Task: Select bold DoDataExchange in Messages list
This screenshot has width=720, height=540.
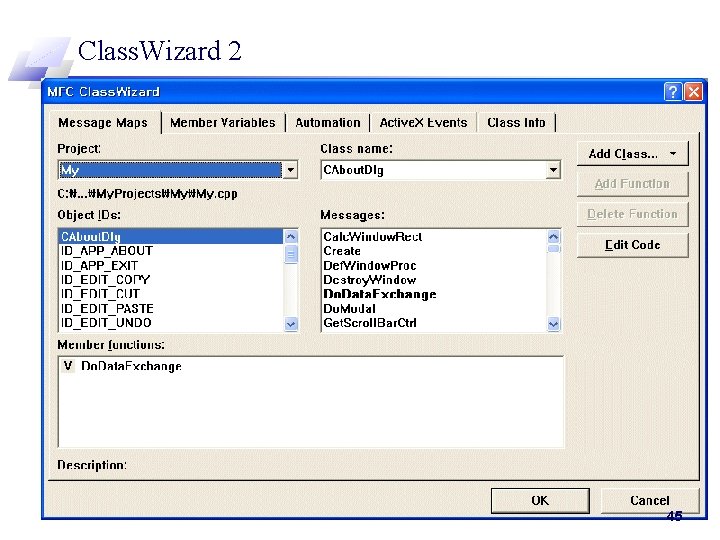Action: point(434,294)
